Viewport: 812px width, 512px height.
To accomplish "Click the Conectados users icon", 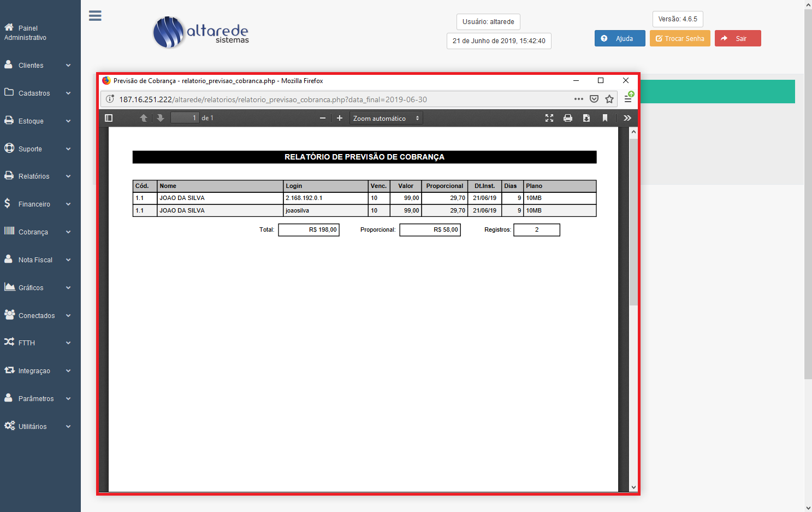I will pyautogui.click(x=9, y=315).
